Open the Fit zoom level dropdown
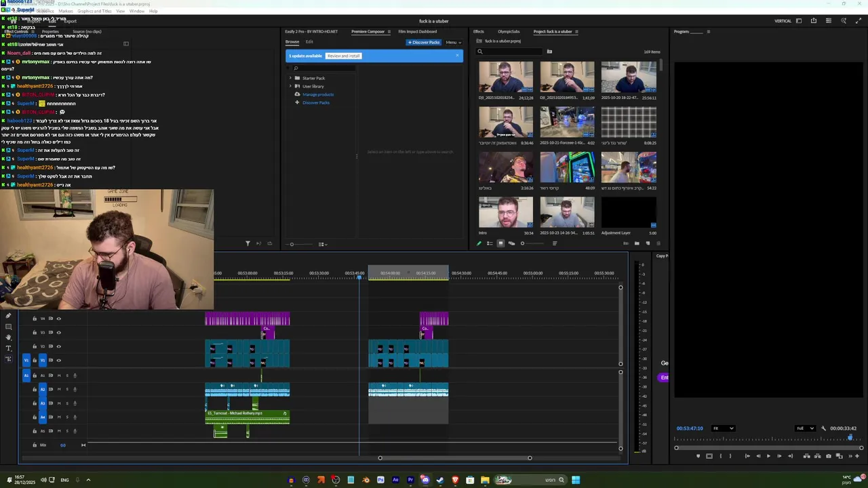The width and height of the screenshot is (868, 488). [724, 428]
